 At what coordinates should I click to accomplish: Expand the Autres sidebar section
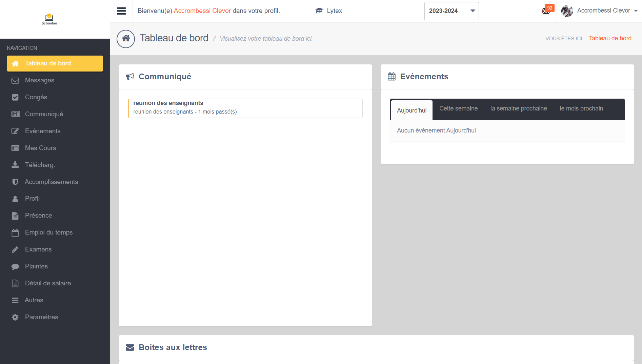click(34, 300)
